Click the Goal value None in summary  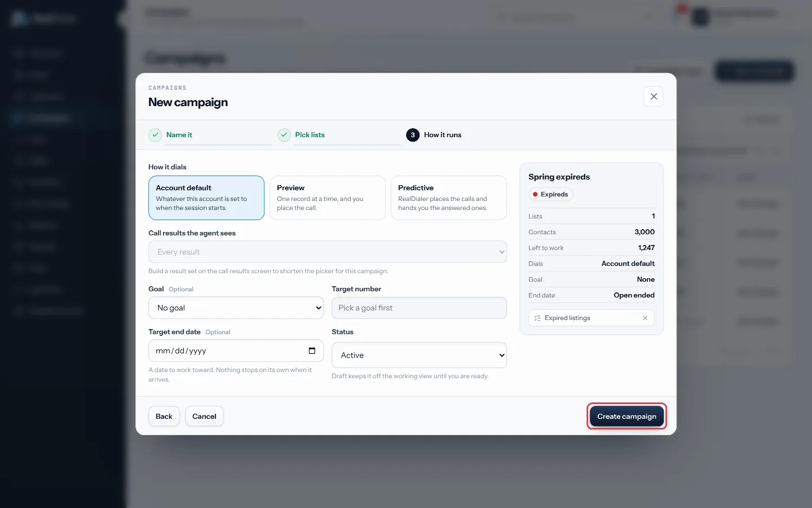646,279
